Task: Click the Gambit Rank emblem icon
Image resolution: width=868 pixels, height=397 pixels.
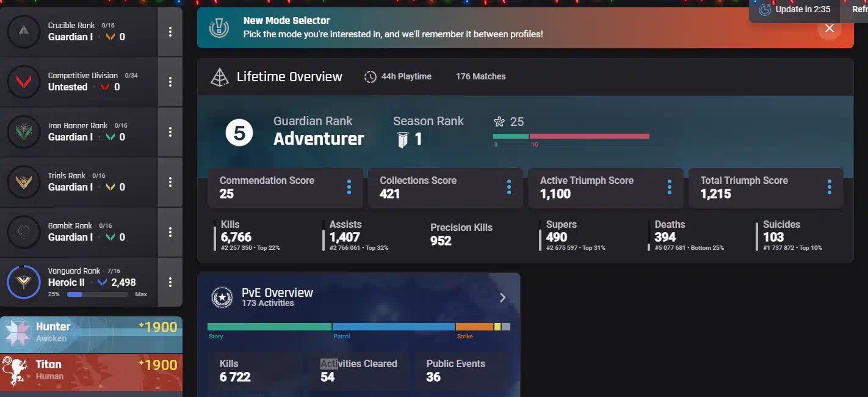Action: pyautogui.click(x=24, y=232)
